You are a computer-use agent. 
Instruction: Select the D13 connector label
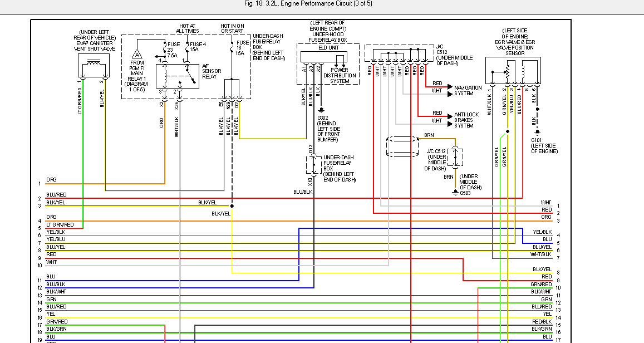click(x=311, y=149)
